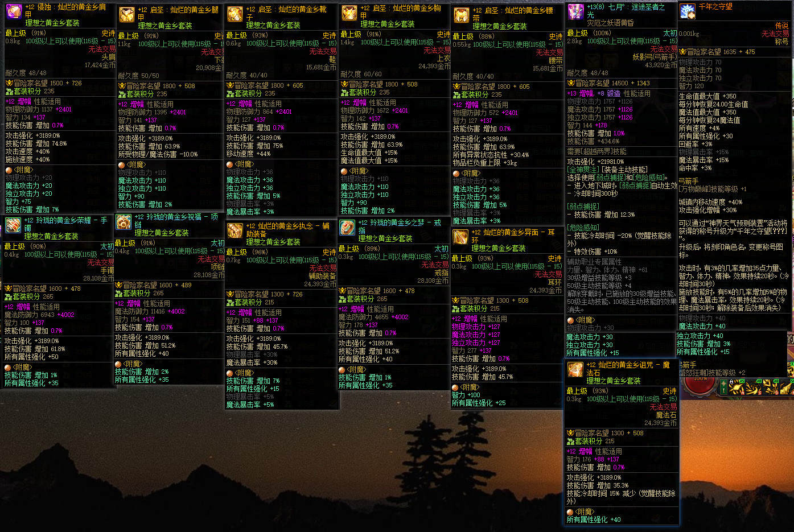
Task: Click the 千年之守望 title name text
Action: pyautogui.click(x=715, y=7)
